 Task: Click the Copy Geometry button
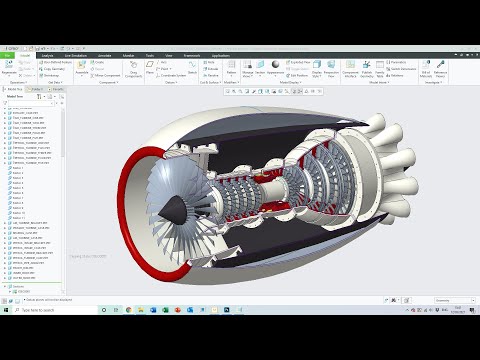pos(52,69)
